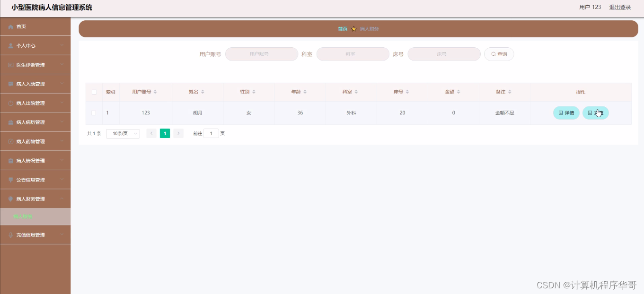Click the 用户 123 account label
This screenshot has width=644, height=294.
[x=590, y=7]
